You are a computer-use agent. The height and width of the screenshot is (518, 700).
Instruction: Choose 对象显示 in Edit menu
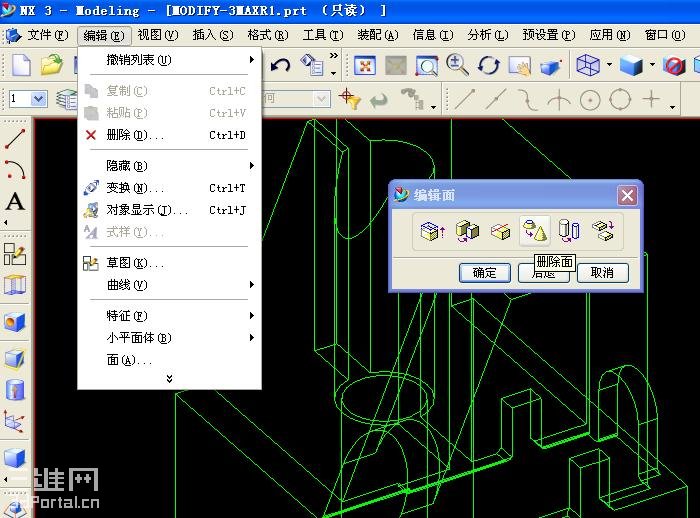click(169, 210)
